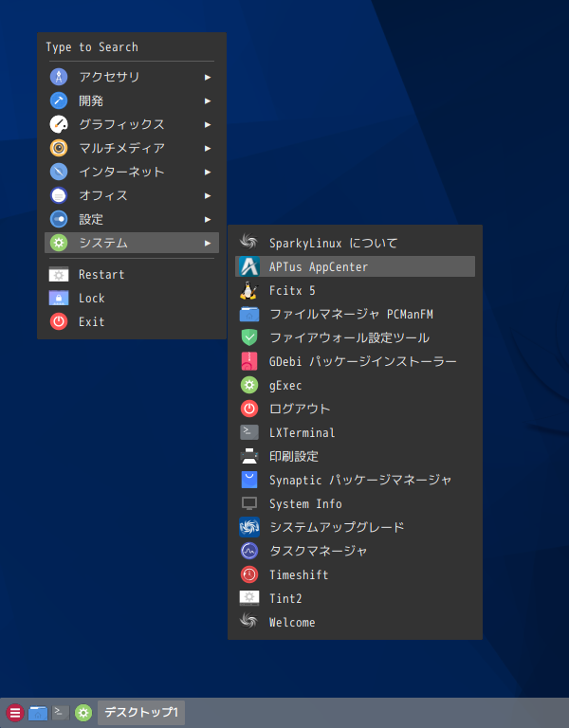Screen dimensions: 569x728
Task: Click the 開発 hammer icon
Action: pos(59,100)
